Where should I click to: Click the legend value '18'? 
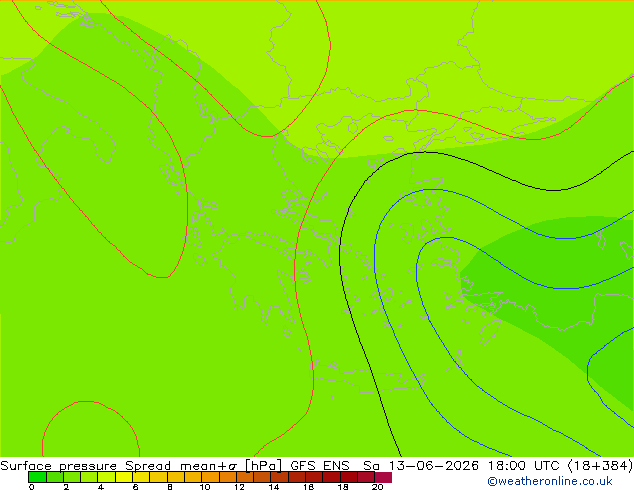[x=343, y=487]
